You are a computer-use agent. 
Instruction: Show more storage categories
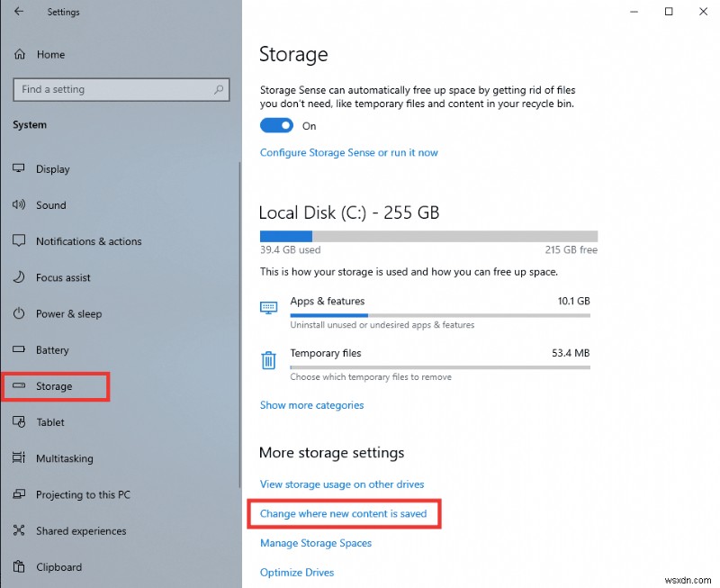311,405
